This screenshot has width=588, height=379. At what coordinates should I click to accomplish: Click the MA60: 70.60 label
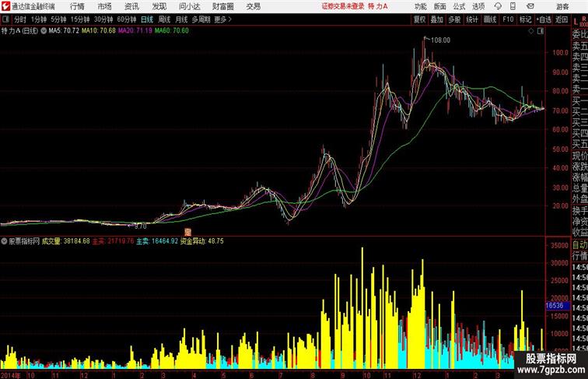pos(172,31)
